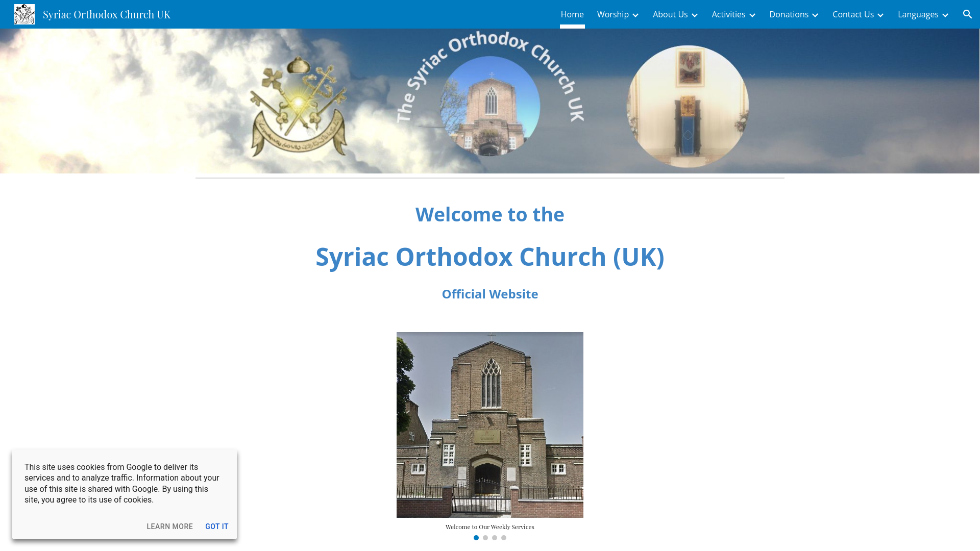This screenshot has width=980, height=551.
Task: Open the About Us page
Action: click(x=670, y=14)
